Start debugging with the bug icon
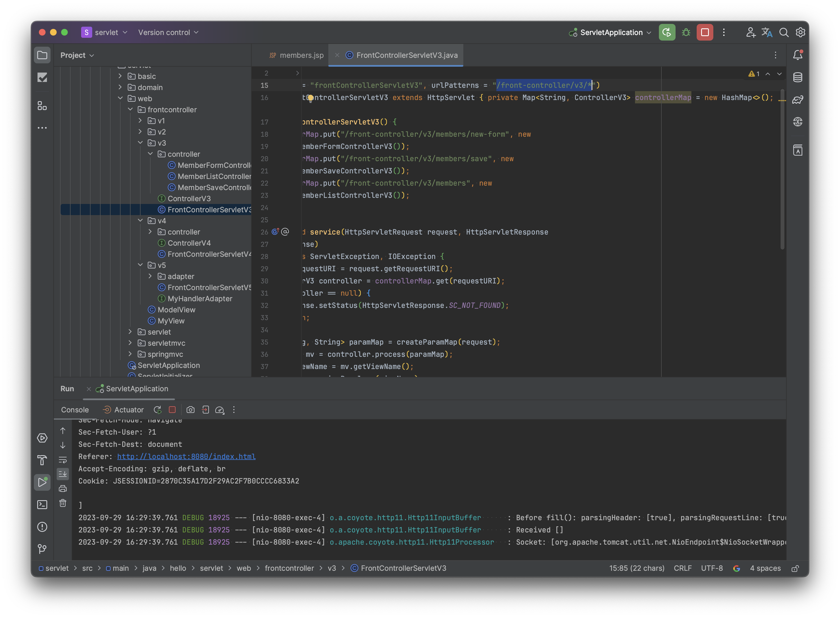 tap(686, 33)
